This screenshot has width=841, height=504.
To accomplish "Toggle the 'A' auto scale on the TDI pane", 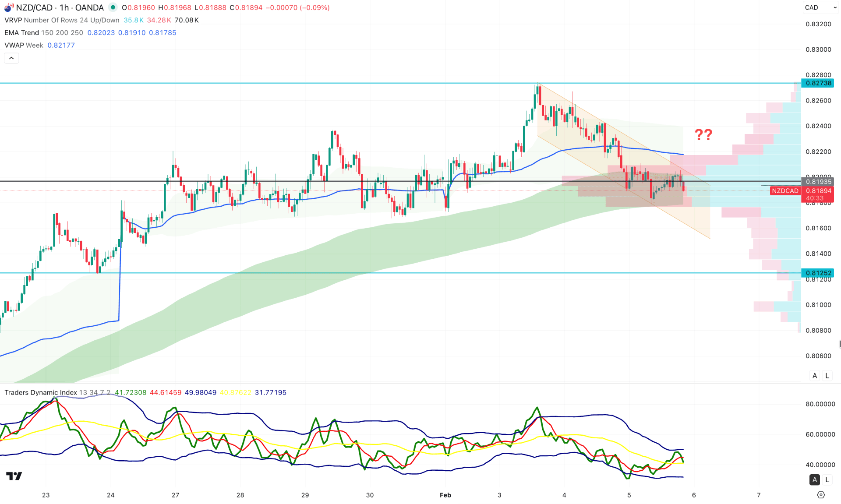I will (x=814, y=479).
